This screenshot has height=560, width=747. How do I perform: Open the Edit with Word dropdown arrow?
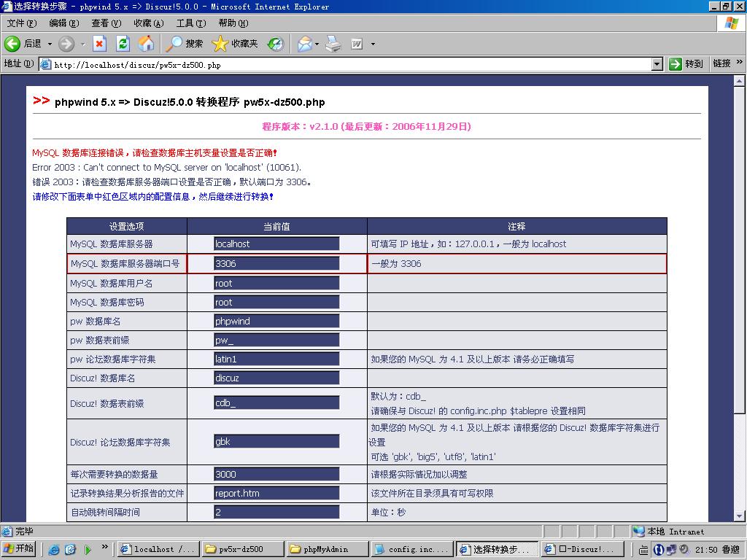pos(373,44)
